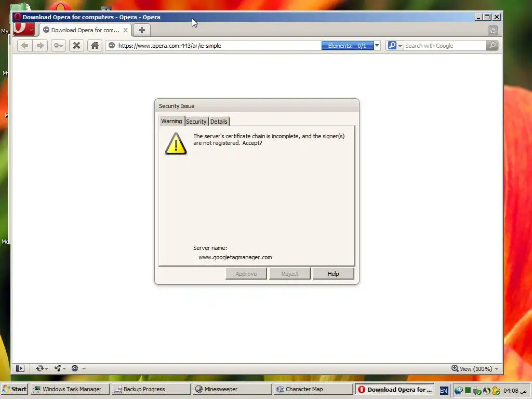Open the View (100%) zoom dropdown
Viewport: 532px width, 399px height.
click(497, 369)
